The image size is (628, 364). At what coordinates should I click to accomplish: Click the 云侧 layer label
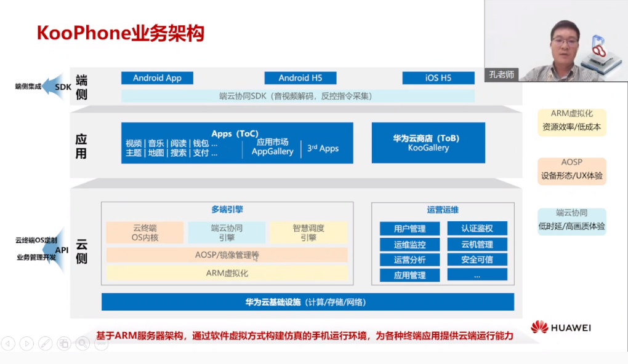(x=81, y=251)
